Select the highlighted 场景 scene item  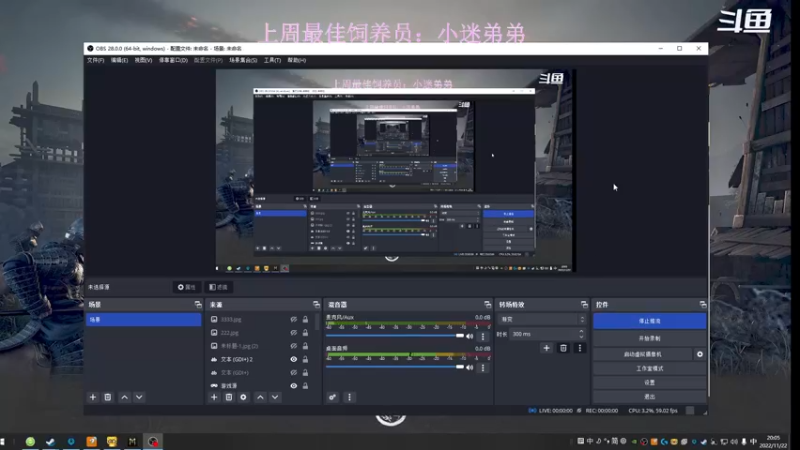(143, 319)
